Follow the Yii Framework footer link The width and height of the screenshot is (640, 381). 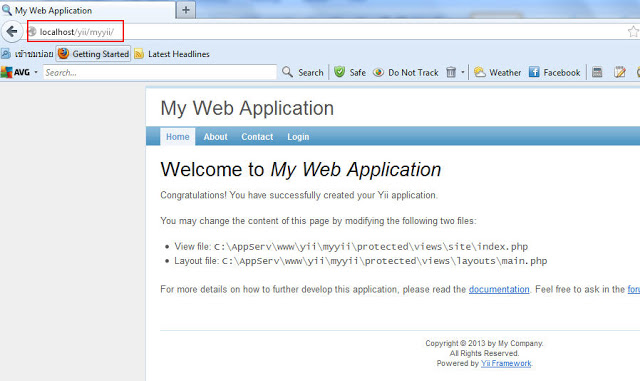506,363
